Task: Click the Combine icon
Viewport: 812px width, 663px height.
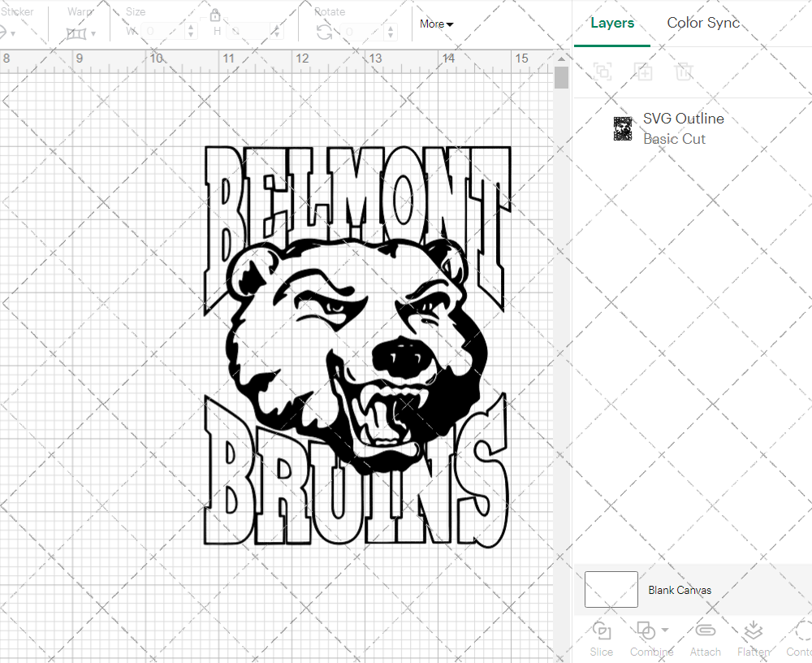Action: (x=647, y=632)
